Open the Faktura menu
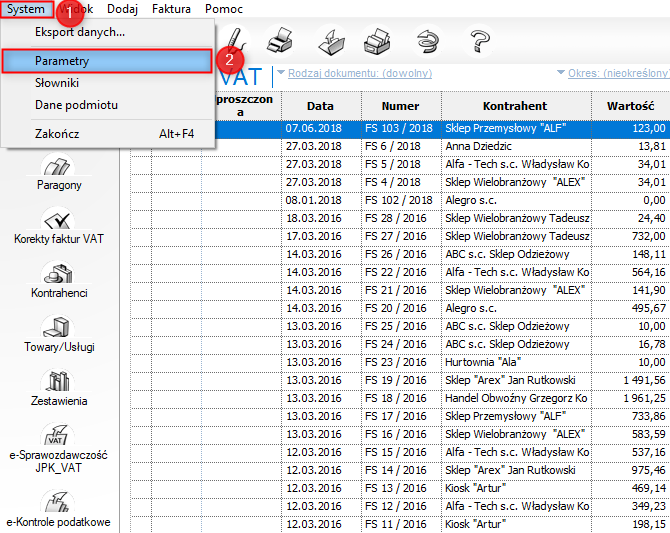Viewport: 670px width, 533px height. tap(171, 9)
